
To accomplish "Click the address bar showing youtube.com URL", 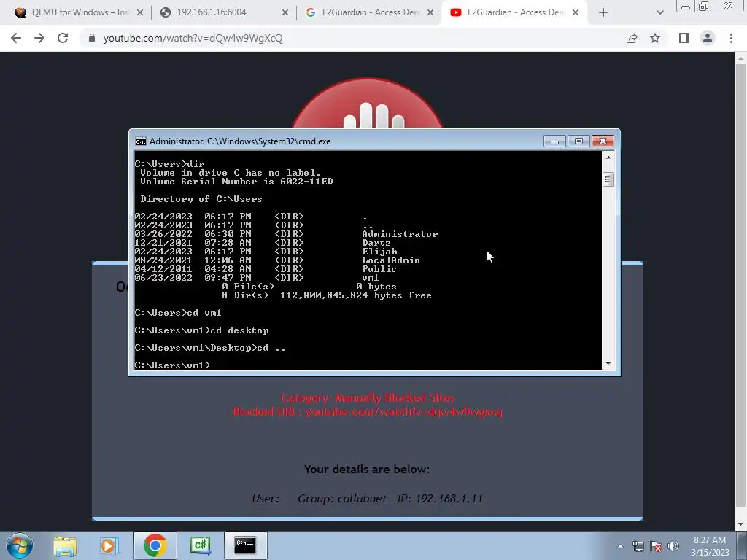I will (x=352, y=38).
